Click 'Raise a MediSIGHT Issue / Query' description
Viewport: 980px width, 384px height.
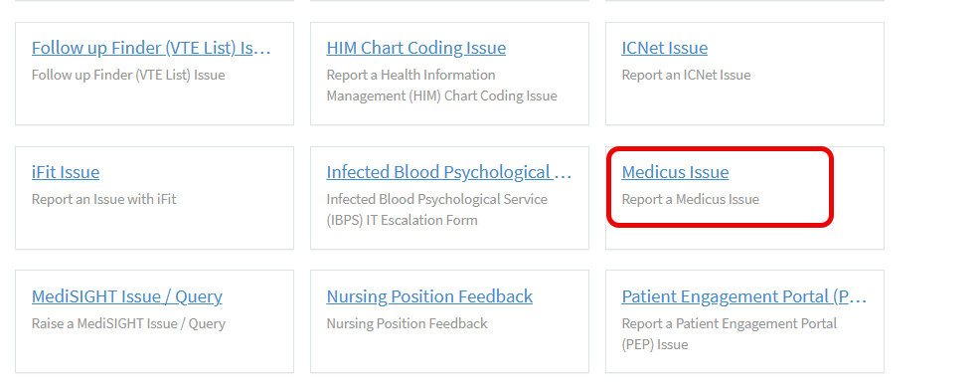(x=128, y=324)
